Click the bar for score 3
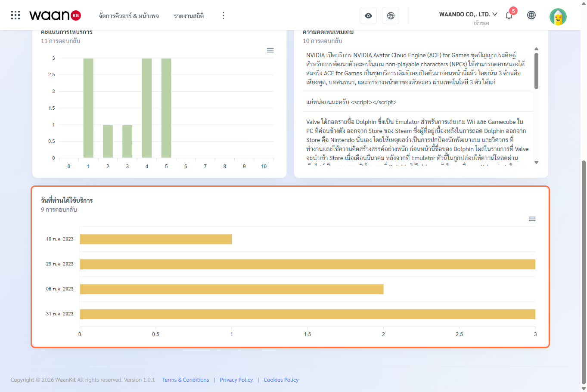Image resolution: width=587 pixels, height=392 pixels. pyautogui.click(x=127, y=142)
